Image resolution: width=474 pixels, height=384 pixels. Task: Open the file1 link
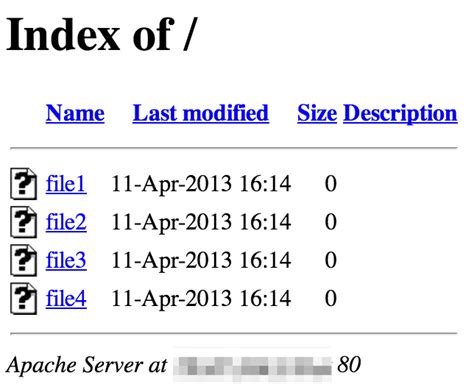pyautogui.click(x=66, y=184)
